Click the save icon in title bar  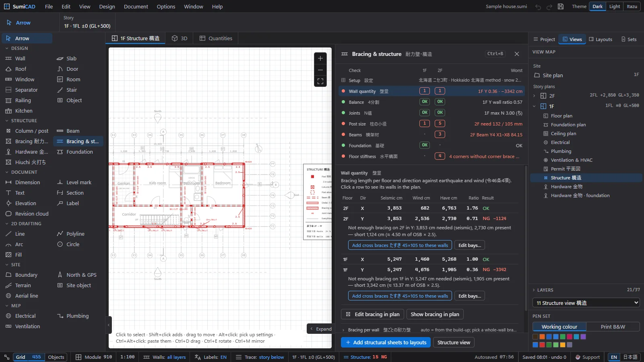tap(561, 6)
